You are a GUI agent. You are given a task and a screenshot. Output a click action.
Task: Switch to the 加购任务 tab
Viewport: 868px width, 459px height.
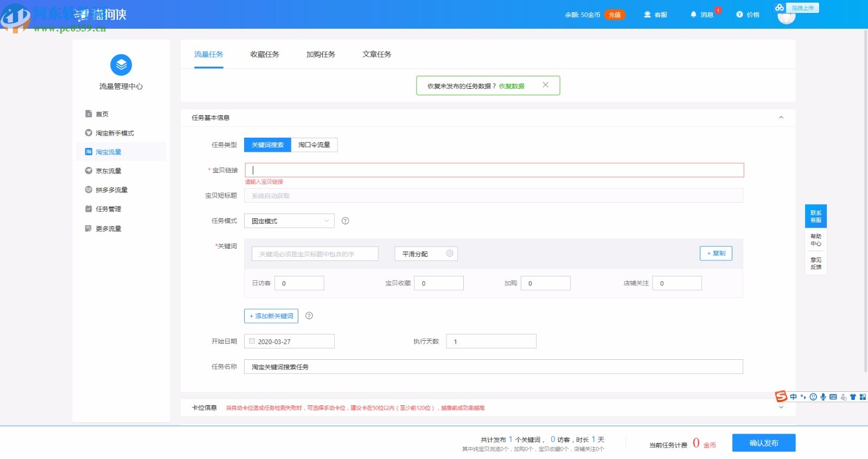coord(321,54)
